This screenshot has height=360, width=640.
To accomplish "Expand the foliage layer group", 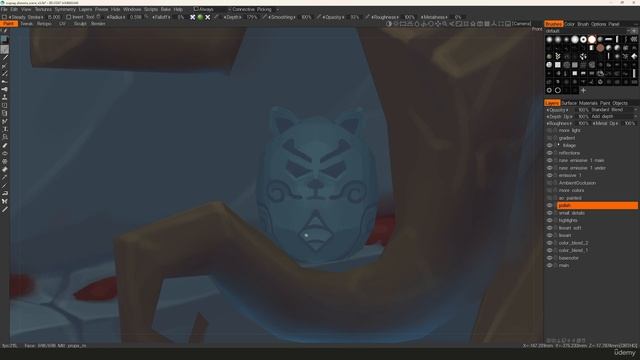I will point(559,144).
